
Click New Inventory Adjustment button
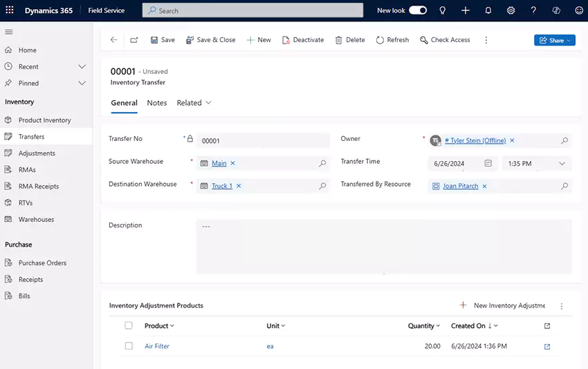click(502, 305)
